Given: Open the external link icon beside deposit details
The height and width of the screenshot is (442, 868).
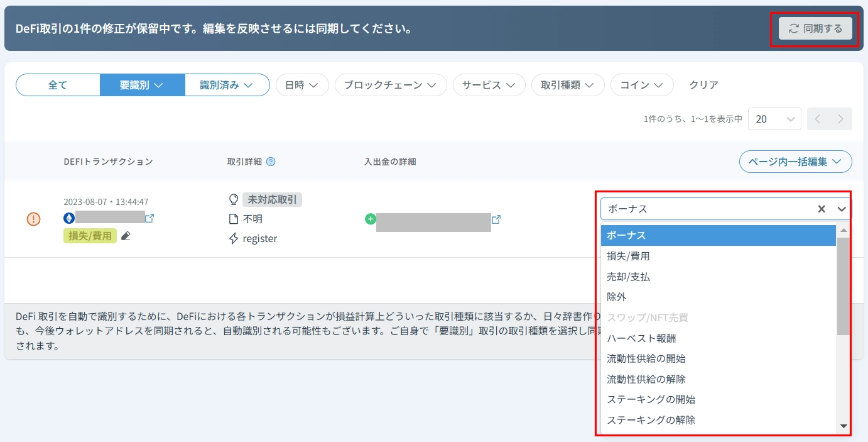Looking at the screenshot, I should click(x=496, y=219).
